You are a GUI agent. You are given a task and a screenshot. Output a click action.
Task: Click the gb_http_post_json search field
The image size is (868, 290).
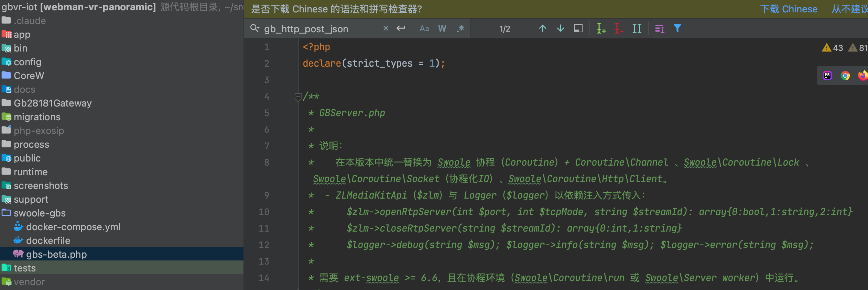pos(320,29)
